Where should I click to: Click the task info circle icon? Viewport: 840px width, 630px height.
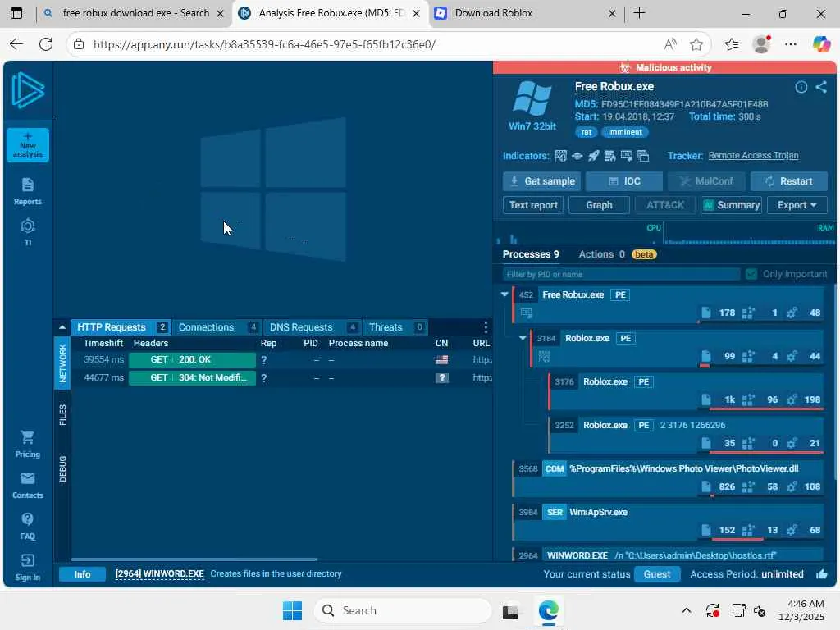[801, 87]
